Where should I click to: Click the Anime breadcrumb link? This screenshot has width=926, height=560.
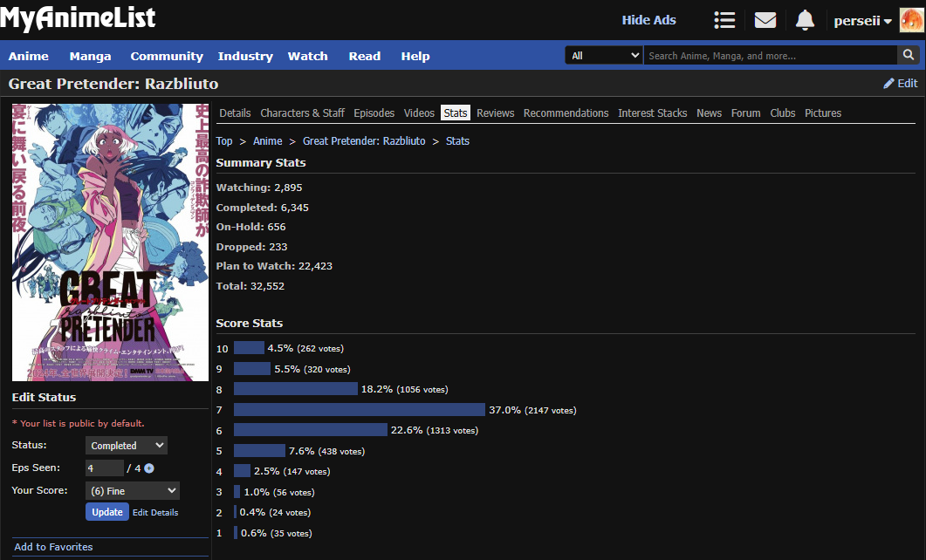pyautogui.click(x=268, y=141)
